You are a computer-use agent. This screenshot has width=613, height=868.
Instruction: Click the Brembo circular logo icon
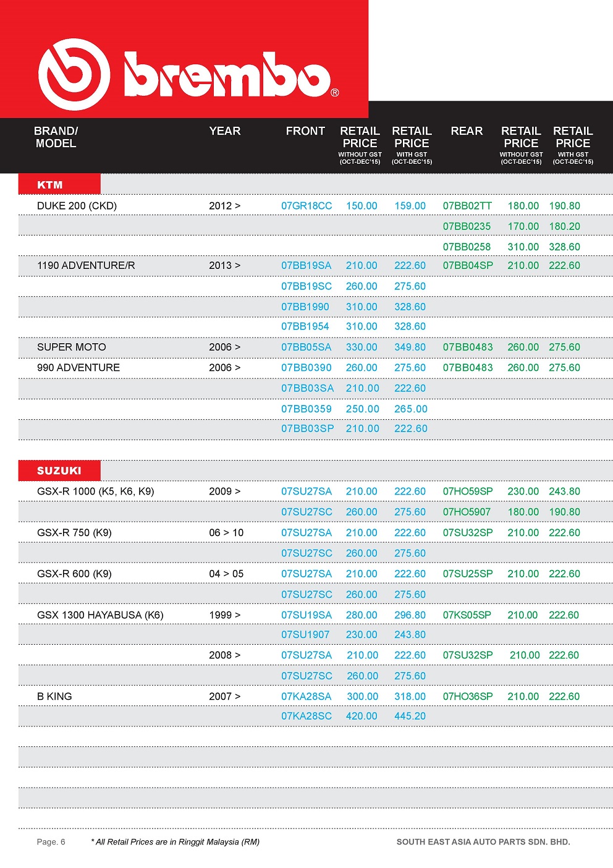click(x=74, y=75)
